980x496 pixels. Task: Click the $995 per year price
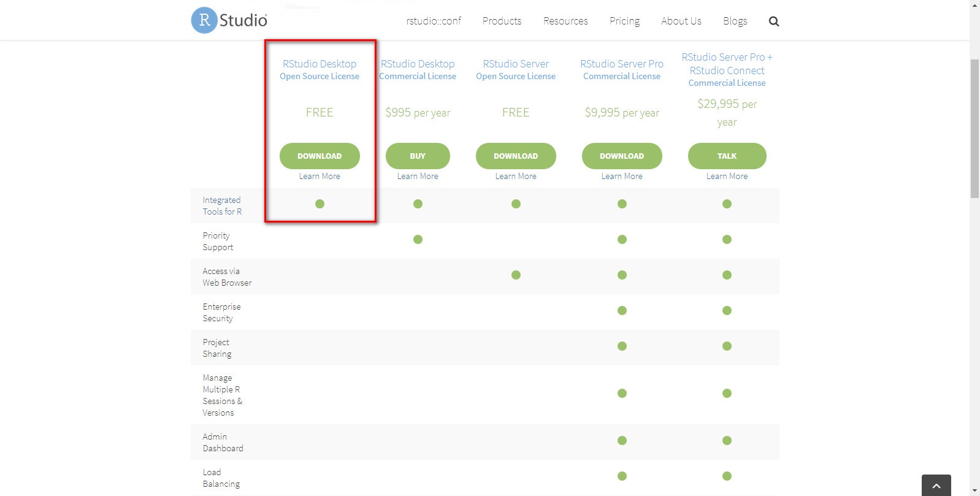click(418, 113)
